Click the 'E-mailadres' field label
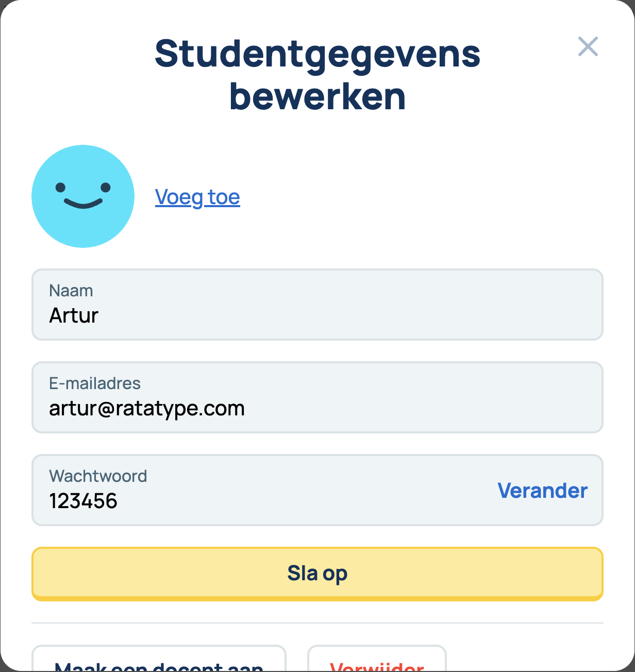The height and width of the screenshot is (672, 635). 95,383
